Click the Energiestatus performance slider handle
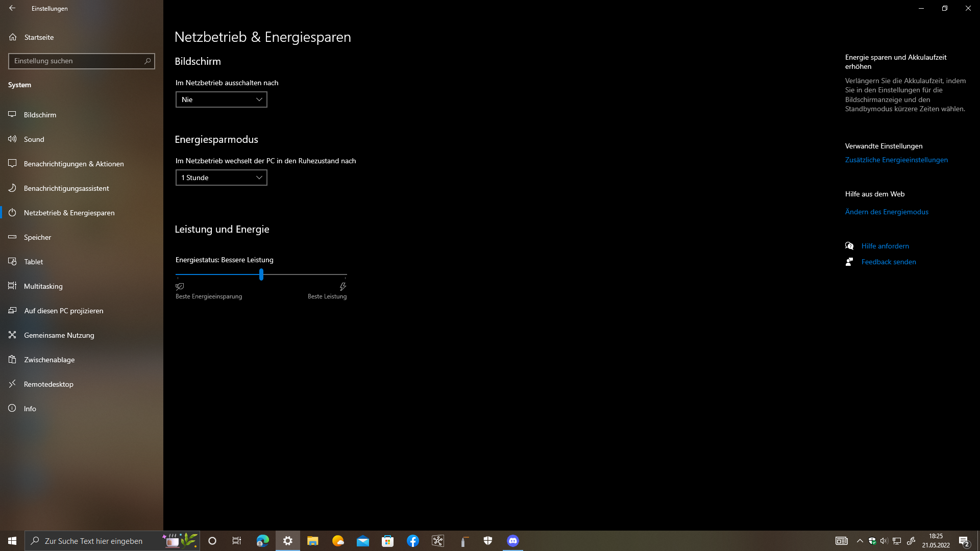This screenshot has width=980, height=551. 261,274
